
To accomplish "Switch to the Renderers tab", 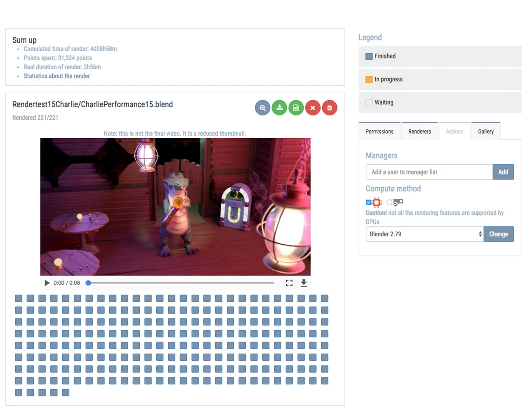I will [x=420, y=131].
